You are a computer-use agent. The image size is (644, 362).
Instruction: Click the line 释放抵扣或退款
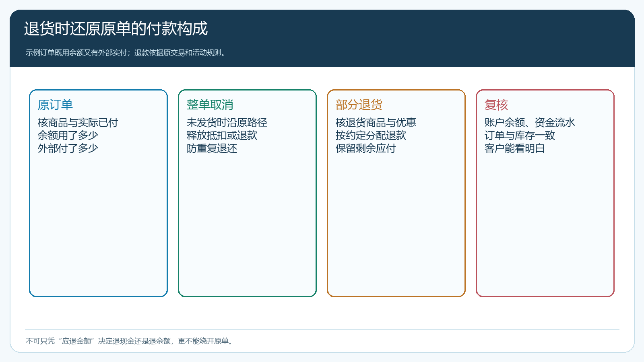222,135
